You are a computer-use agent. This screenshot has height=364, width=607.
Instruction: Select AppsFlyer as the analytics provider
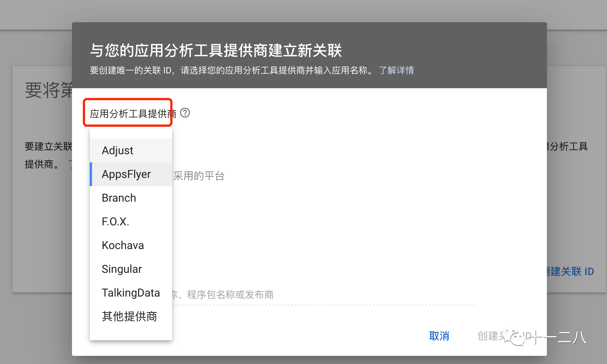point(126,174)
